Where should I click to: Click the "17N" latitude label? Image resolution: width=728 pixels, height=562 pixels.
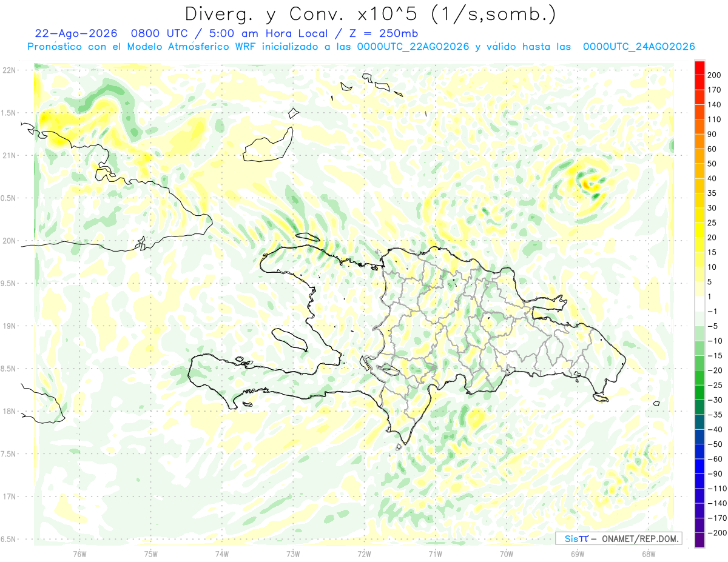point(8,497)
